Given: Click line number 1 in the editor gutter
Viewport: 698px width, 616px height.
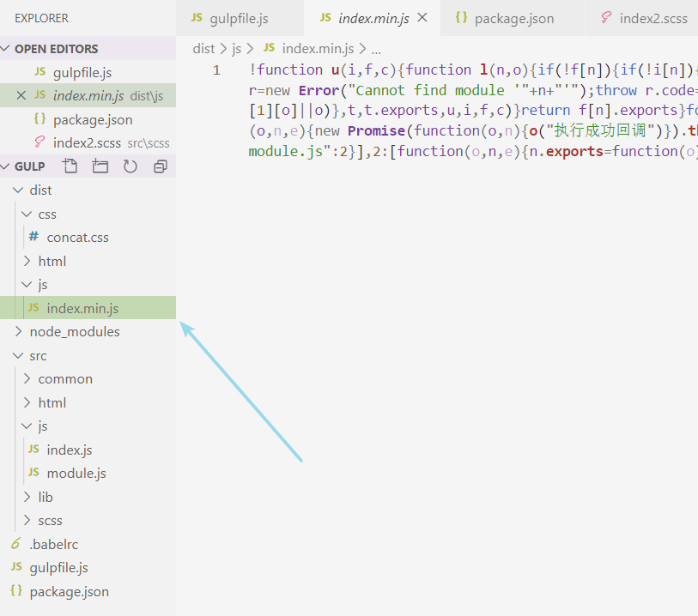Looking at the screenshot, I should tap(217, 69).
